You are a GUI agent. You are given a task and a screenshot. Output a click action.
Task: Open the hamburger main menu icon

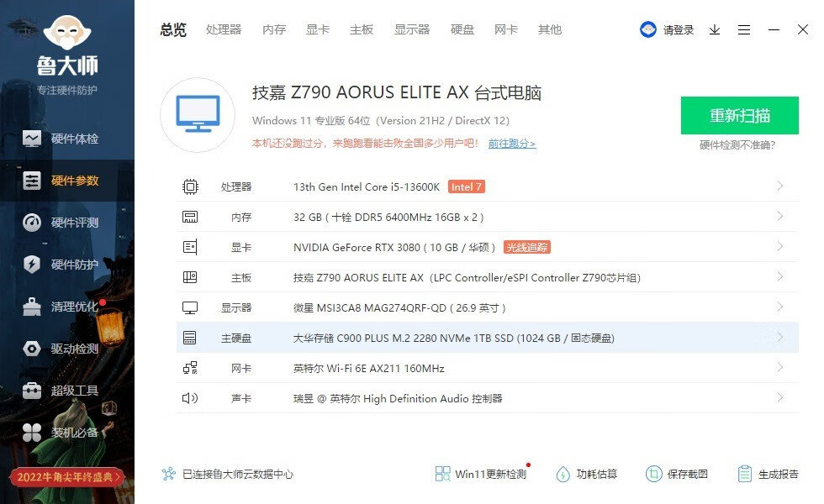click(x=743, y=30)
